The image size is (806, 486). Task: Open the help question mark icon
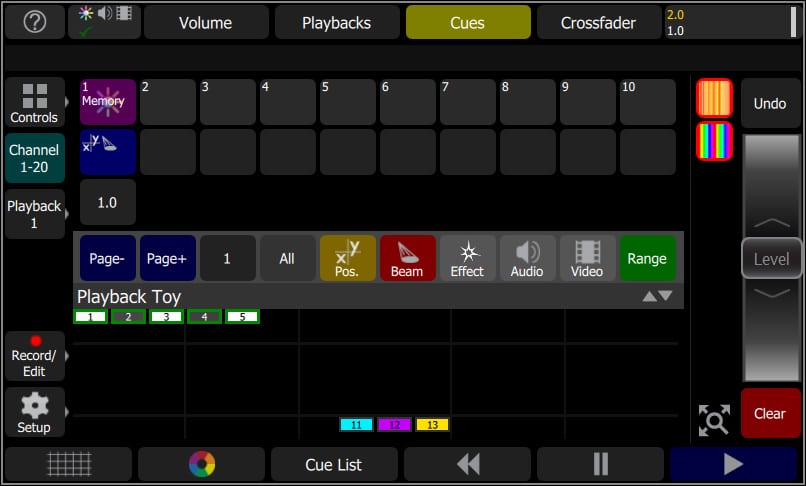pyautogui.click(x=34, y=22)
